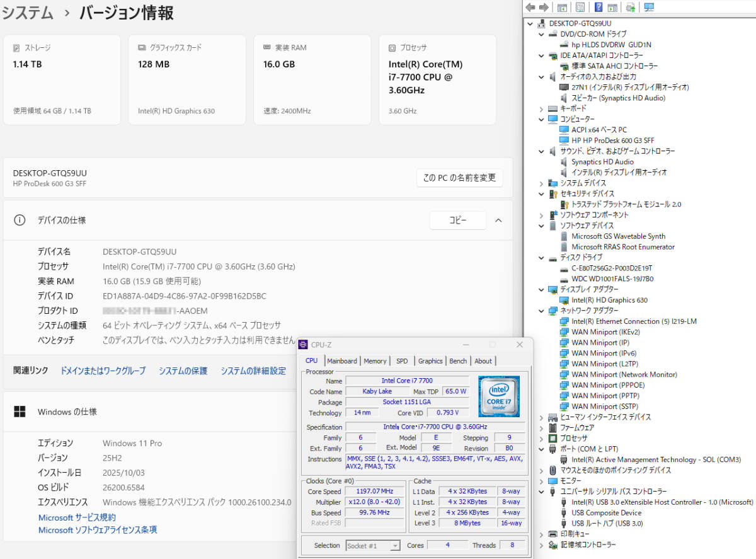
Task: Open Properties via the properties toolbar icon
Action: pos(580,7)
